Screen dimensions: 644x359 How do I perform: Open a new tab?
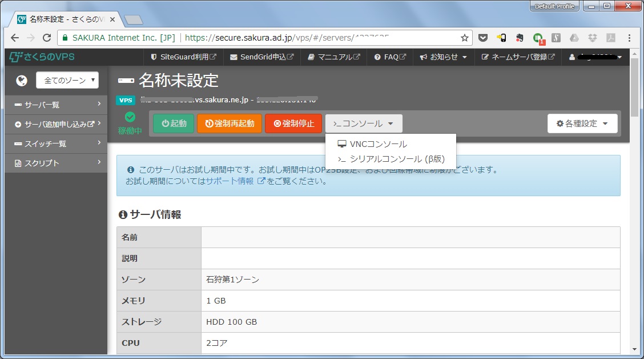pyautogui.click(x=134, y=19)
